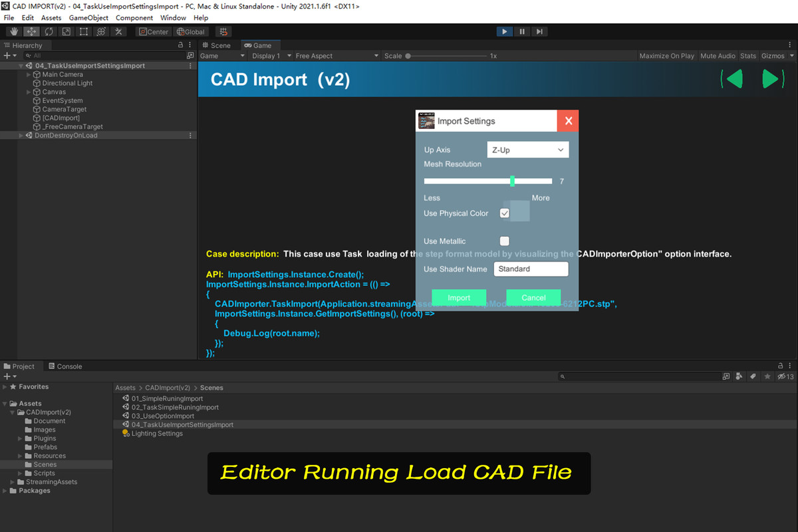
Task: Select the Scale tool
Action: point(66,31)
